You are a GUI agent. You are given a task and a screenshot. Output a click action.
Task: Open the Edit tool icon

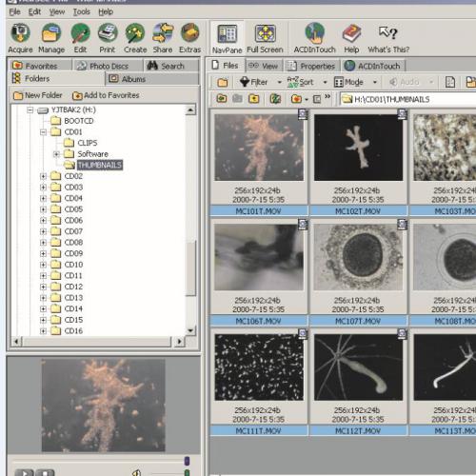(x=80, y=38)
